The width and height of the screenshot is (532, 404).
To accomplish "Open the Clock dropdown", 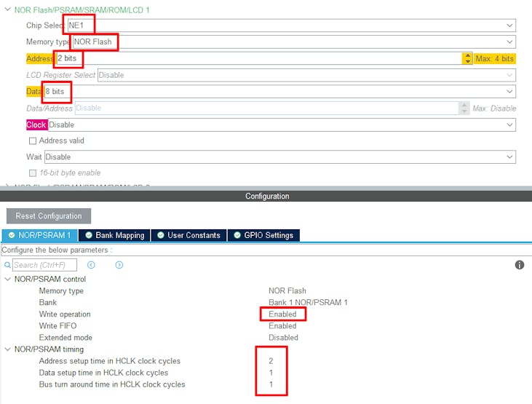I will (282, 124).
